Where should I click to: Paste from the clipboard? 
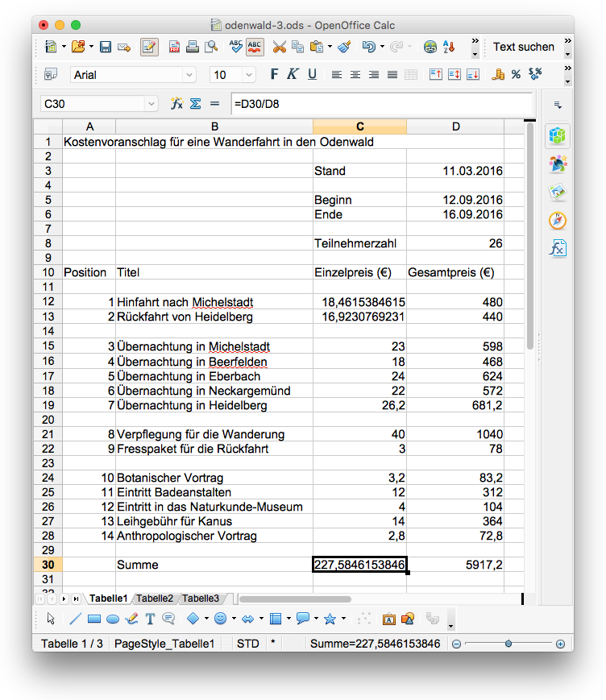[316, 47]
